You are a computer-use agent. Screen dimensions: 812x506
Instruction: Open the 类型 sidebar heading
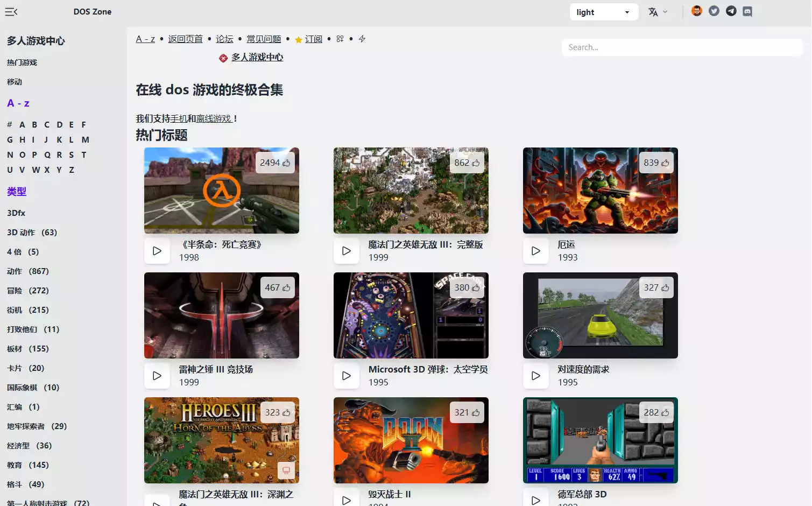(17, 192)
